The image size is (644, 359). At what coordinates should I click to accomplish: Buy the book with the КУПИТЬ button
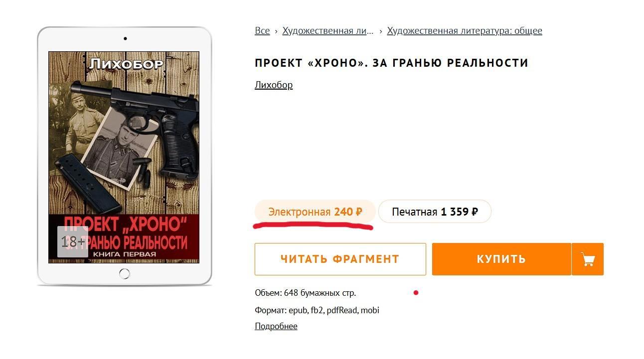click(501, 259)
